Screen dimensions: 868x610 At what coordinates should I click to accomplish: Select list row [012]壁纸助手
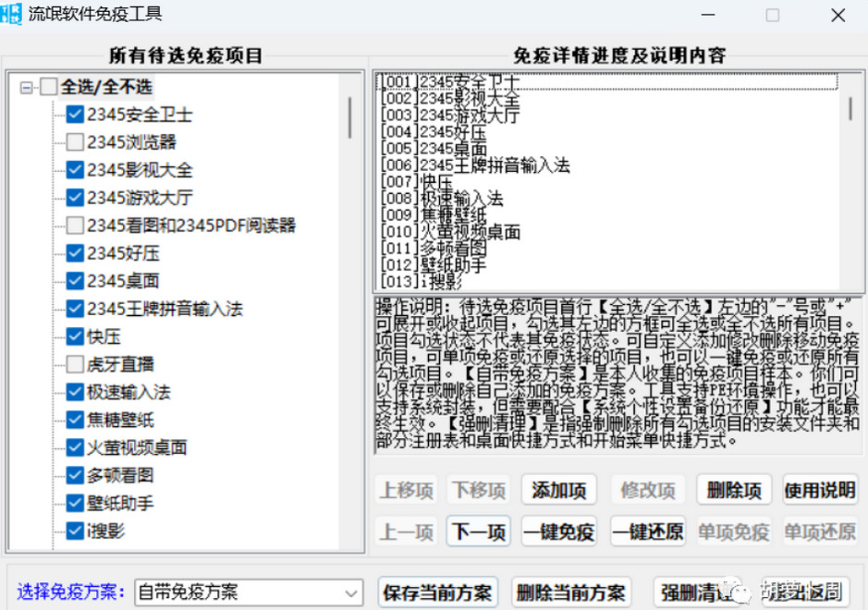click(608, 264)
